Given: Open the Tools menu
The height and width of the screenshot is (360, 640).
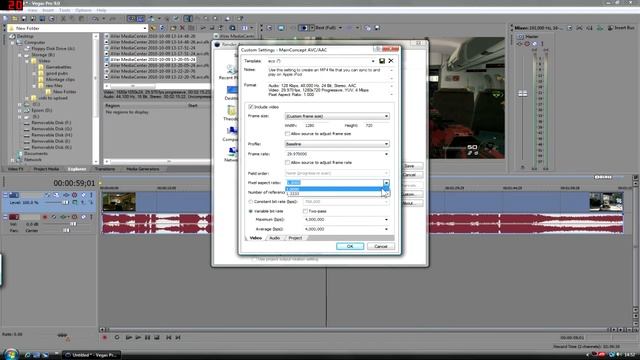Looking at the screenshot, I should point(65,10).
